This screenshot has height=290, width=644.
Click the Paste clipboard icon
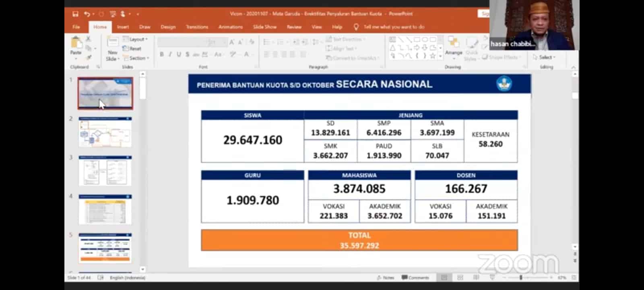[x=76, y=43]
